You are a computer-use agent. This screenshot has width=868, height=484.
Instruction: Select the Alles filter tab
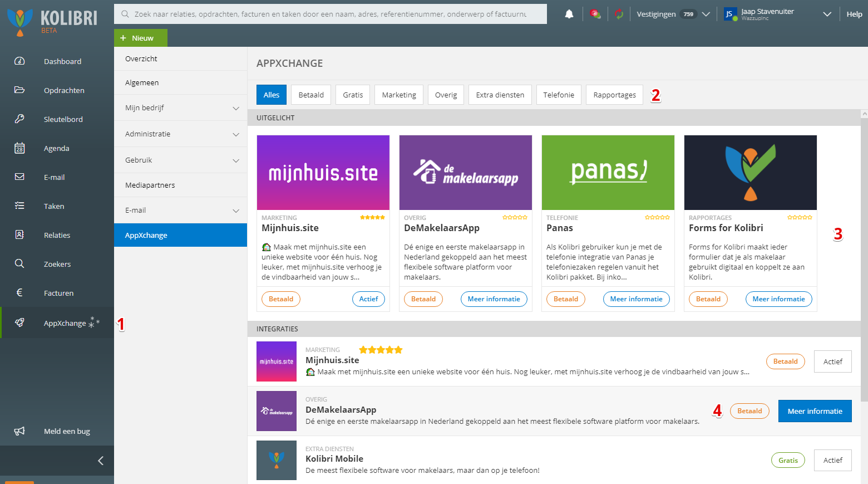tap(272, 95)
